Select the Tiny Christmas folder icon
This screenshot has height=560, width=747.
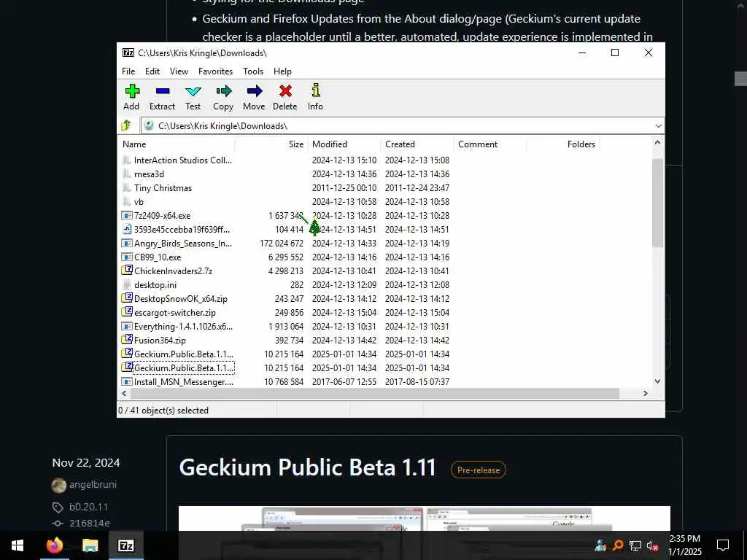click(126, 188)
